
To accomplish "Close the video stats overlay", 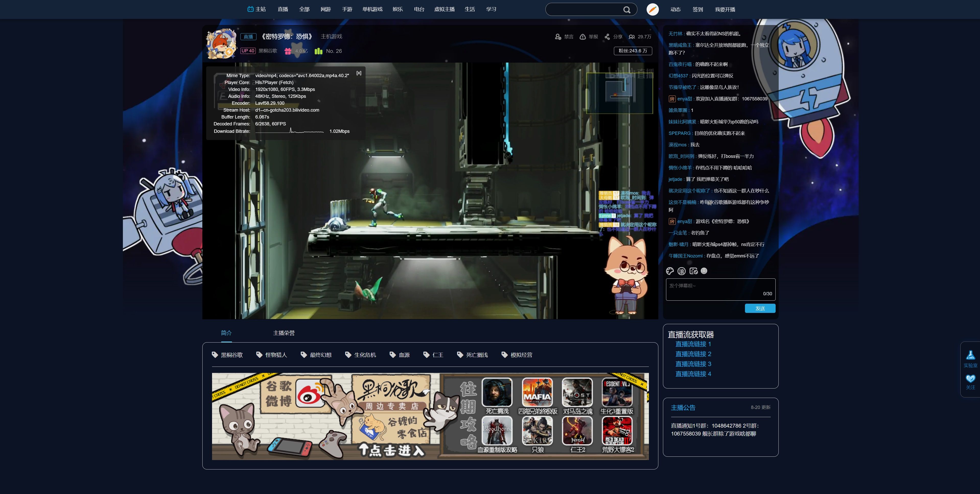I will pos(359,73).
